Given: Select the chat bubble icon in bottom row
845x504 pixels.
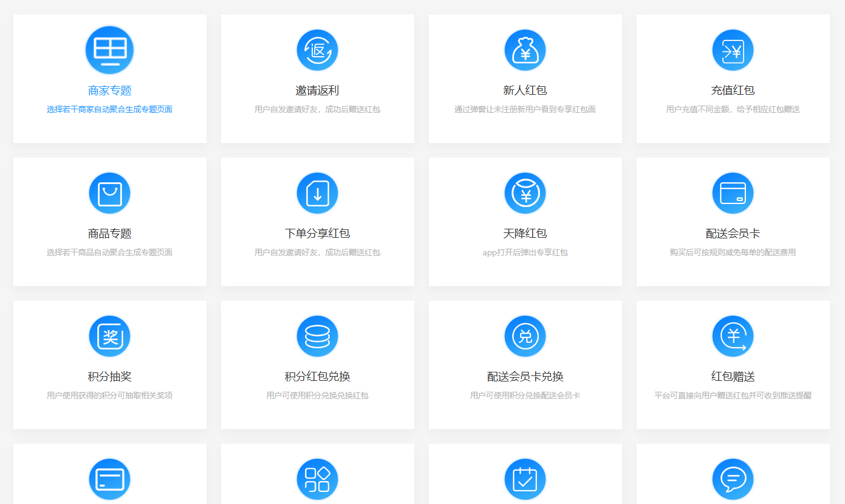Looking at the screenshot, I should pyautogui.click(x=733, y=479).
